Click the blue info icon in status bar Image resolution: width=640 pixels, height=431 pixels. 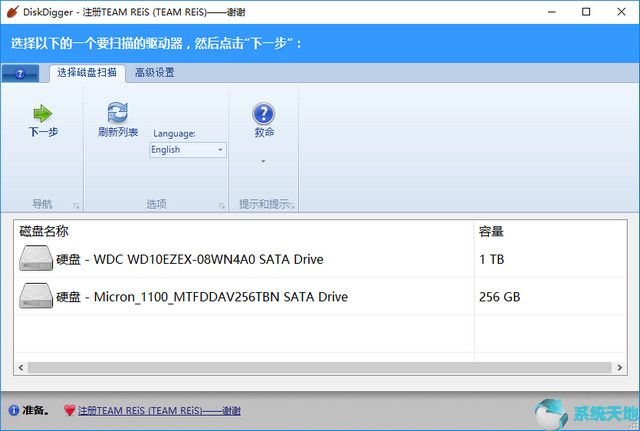(x=13, y=410)
